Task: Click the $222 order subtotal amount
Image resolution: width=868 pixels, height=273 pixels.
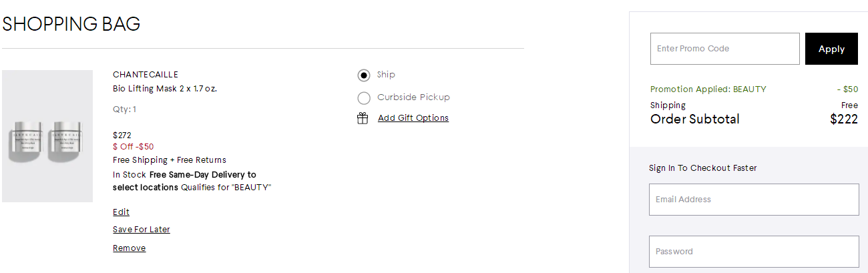Action: [x=844, y=119]
